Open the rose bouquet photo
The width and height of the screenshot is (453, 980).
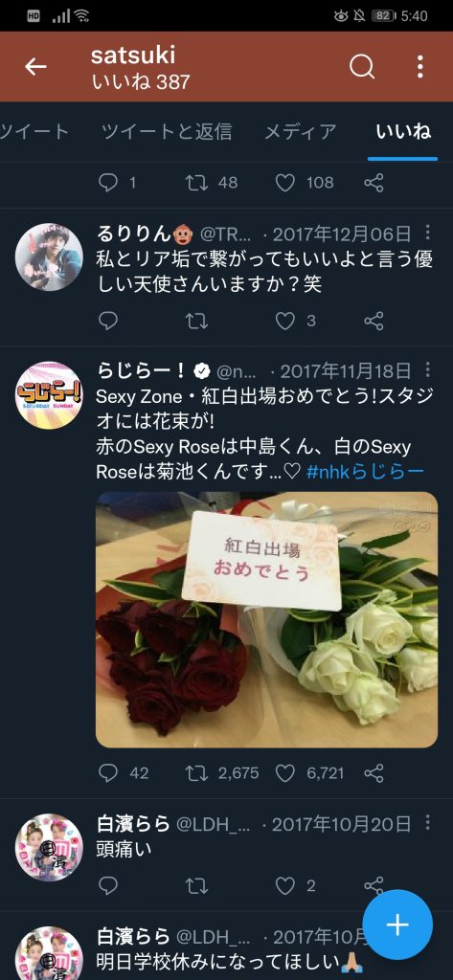(x=266, y=619)
